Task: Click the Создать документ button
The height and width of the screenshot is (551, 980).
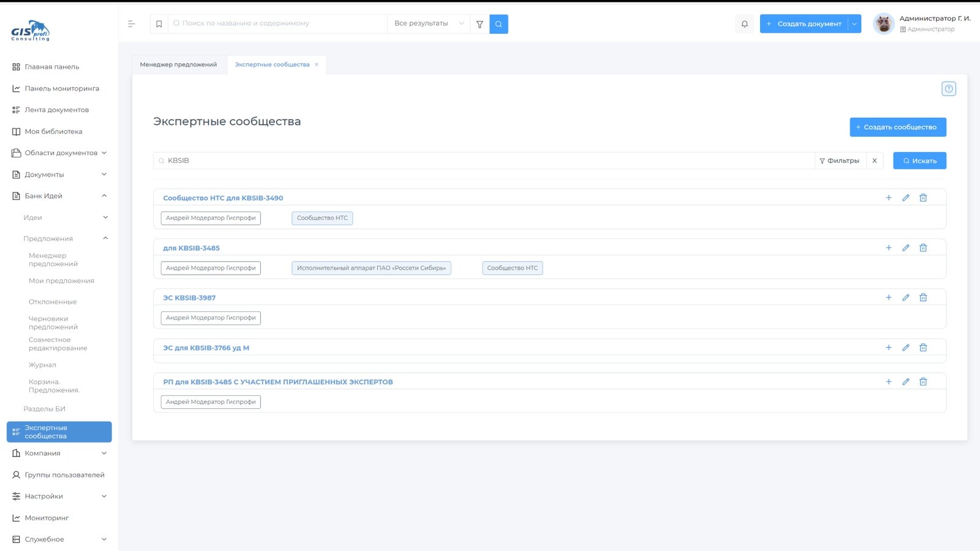Action: click(x=804, y=24)
